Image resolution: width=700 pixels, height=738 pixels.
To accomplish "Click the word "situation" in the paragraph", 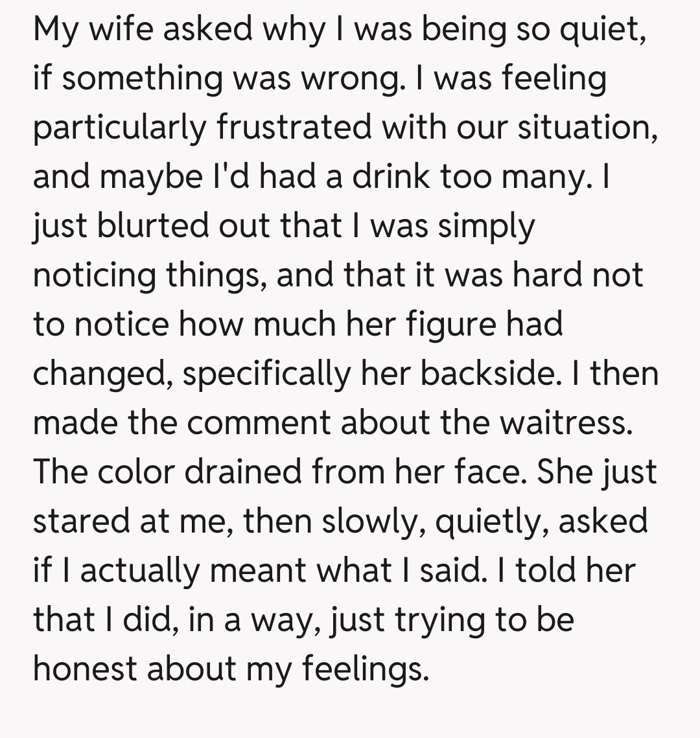I will (587, 128).
